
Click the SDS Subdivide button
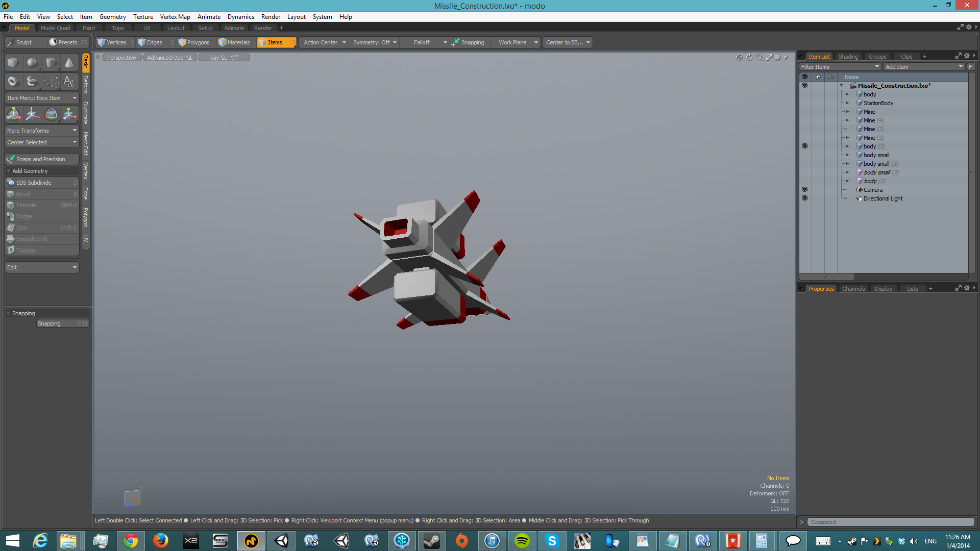point(34,183)
